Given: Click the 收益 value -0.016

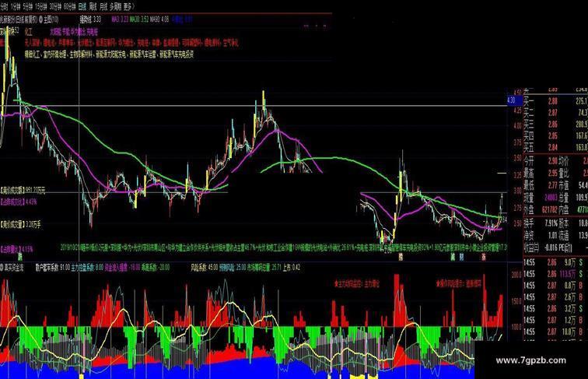Looking at the screenshot, I should (550, 247).
